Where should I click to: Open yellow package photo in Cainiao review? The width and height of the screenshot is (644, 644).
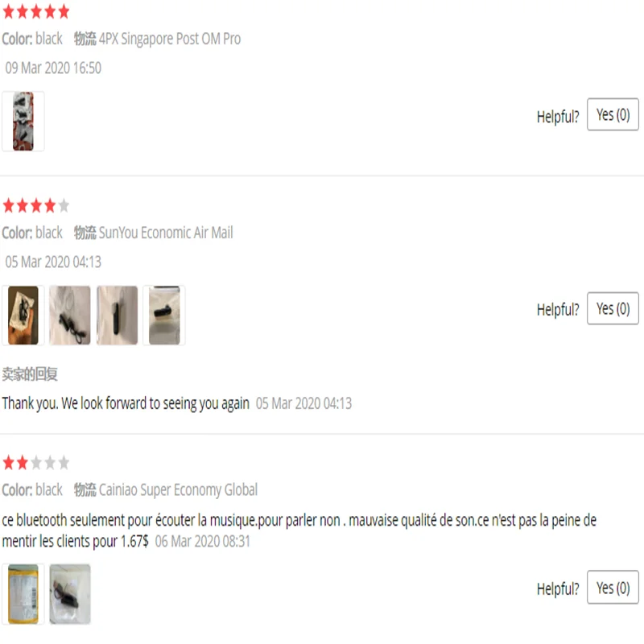[23, 594]
